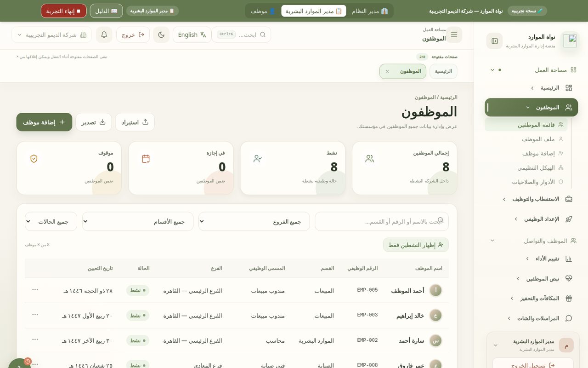The image size is (588, 368).
Task: Open قائمة الموظفين in sidebar
Action: point(526,125)
